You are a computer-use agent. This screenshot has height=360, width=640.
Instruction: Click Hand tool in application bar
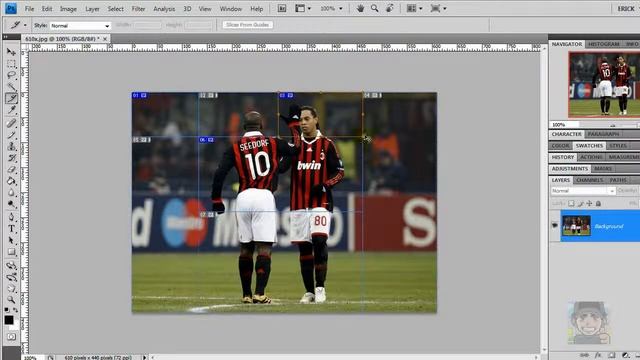click(x=360, y=8)
